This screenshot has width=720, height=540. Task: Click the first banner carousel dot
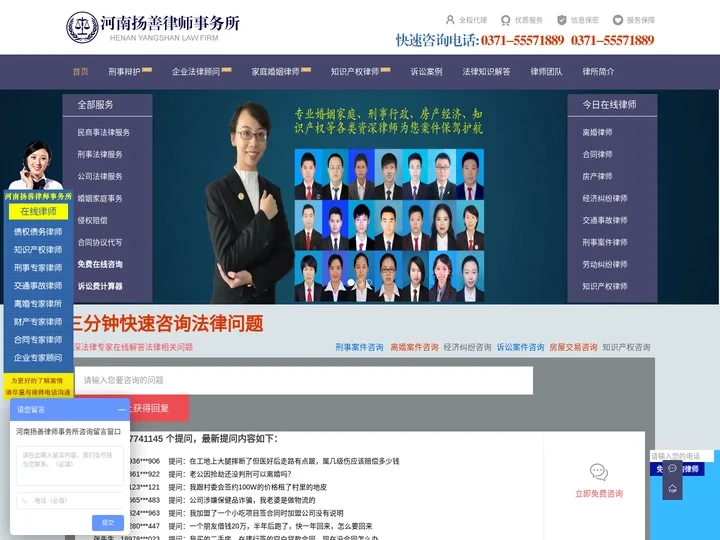click(x=351, y=282)
